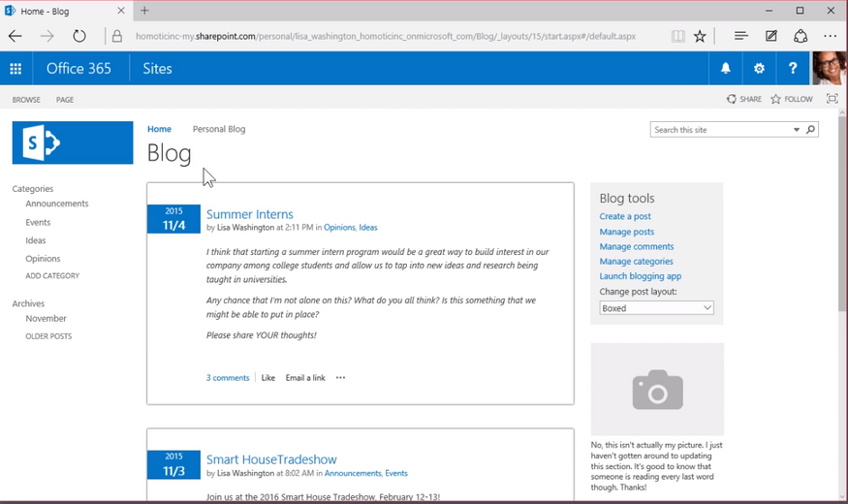Select the Ideas category

(x=36, y=240)
